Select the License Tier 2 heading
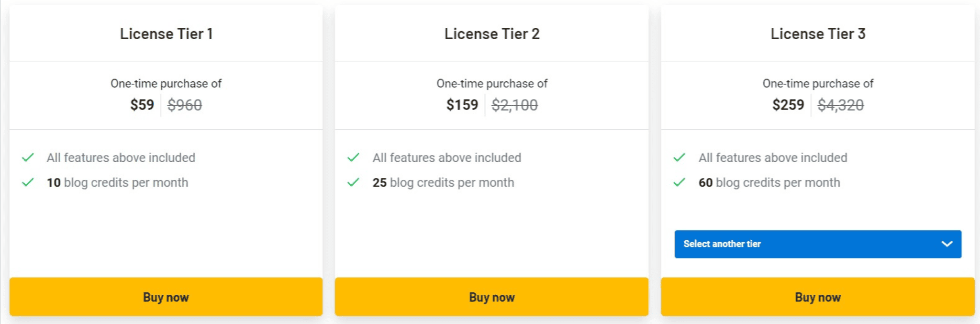The height and width of the screenshot is (324, 980). pos(492,34)
